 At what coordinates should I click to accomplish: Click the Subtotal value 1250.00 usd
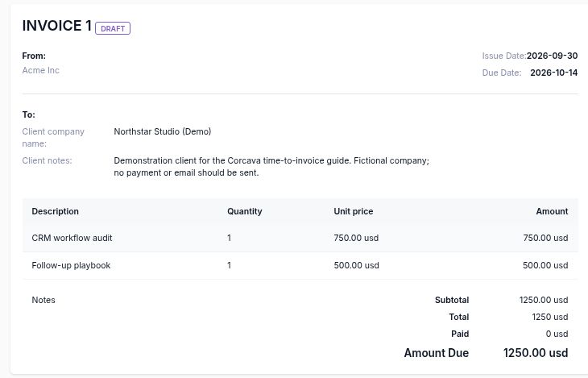[544, 300]
